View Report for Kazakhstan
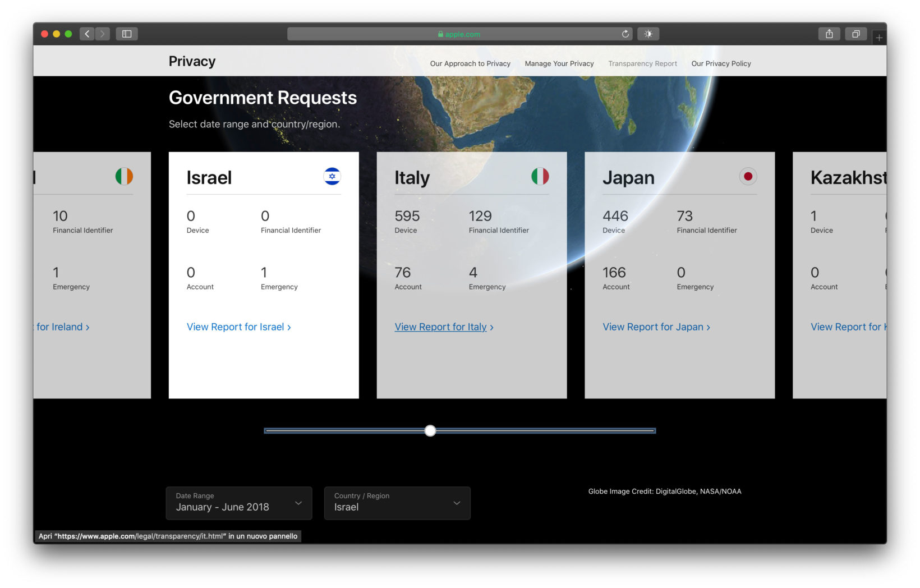The image size is (920, 588). tap(849, 327)
